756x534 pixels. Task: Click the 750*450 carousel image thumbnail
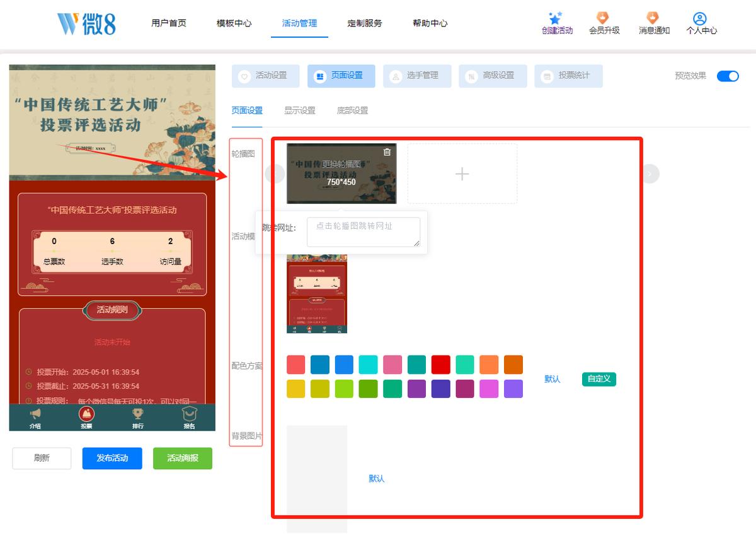pyautogui.click(x=341, y=173)
